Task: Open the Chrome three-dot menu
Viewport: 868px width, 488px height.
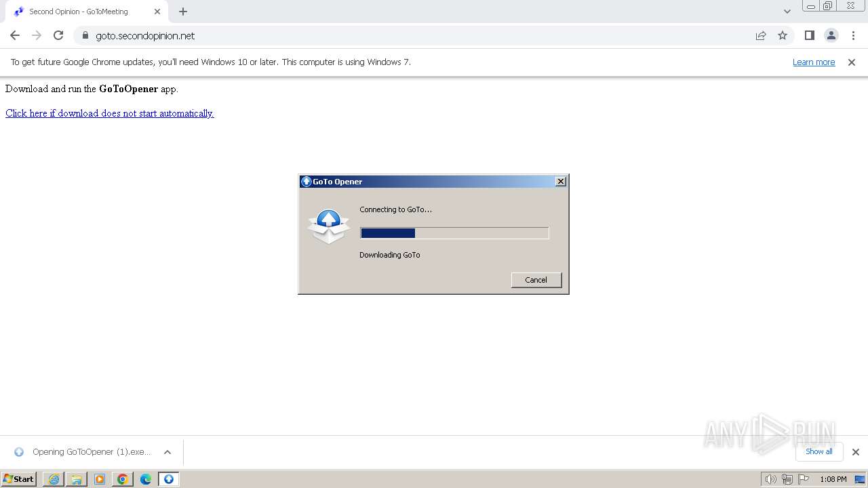Action: pyautogui.click(x=853, y=35)
